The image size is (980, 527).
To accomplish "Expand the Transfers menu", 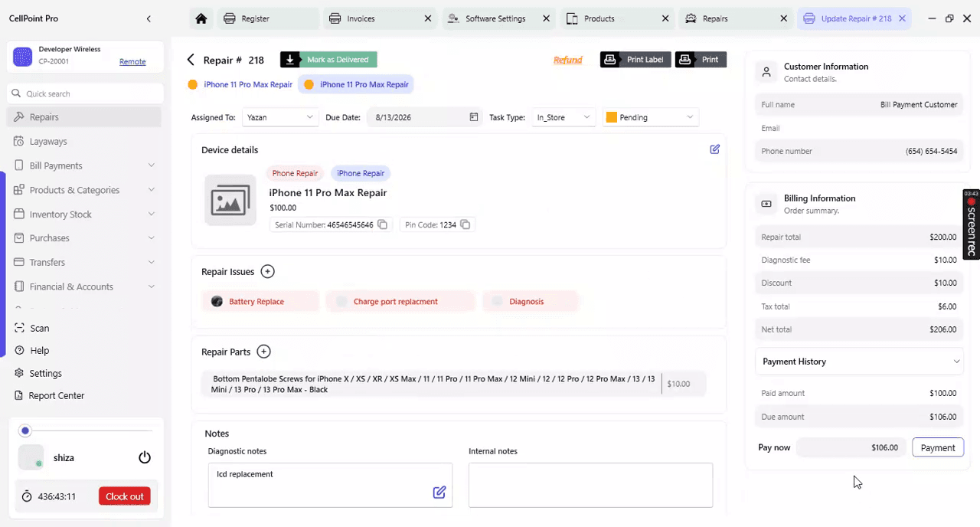I will tap(84, 262).
